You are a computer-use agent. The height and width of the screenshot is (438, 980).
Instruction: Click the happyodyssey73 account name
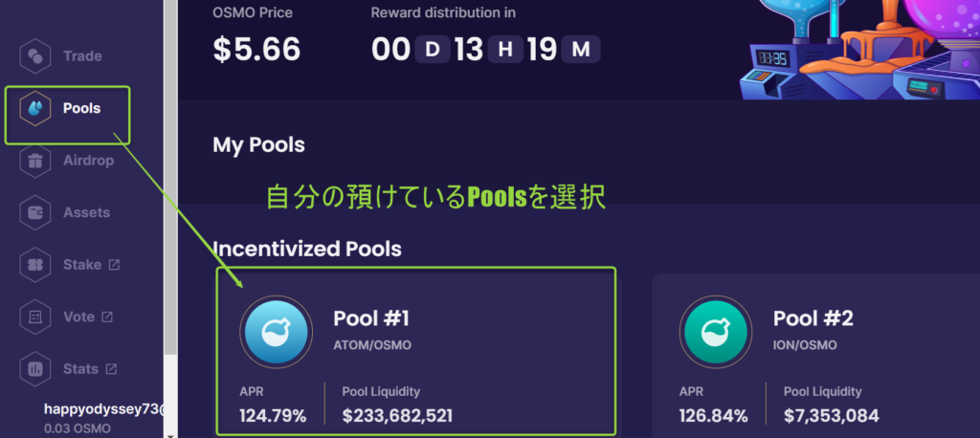103,410
